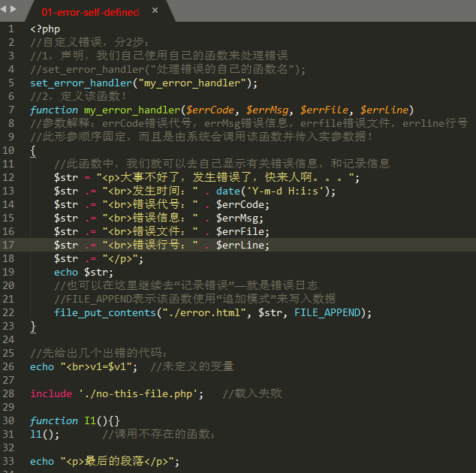
Task: Click $errLine variable on line 17
Action: 240,246
